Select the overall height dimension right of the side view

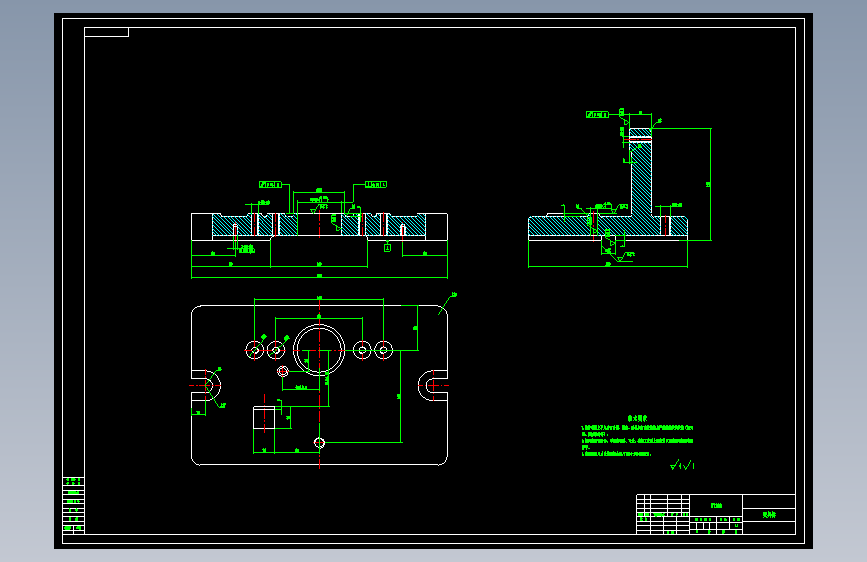[709, 184]
